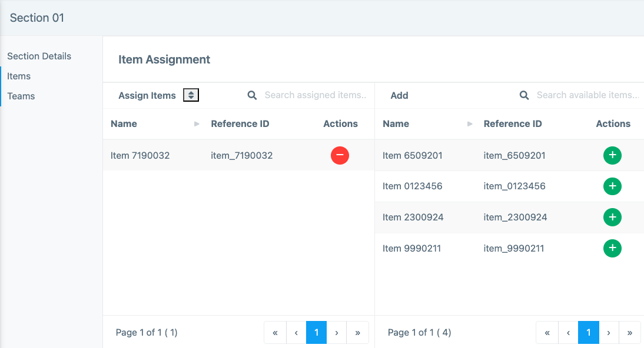Switch to the Teams sidebar tab

(21, 96)
